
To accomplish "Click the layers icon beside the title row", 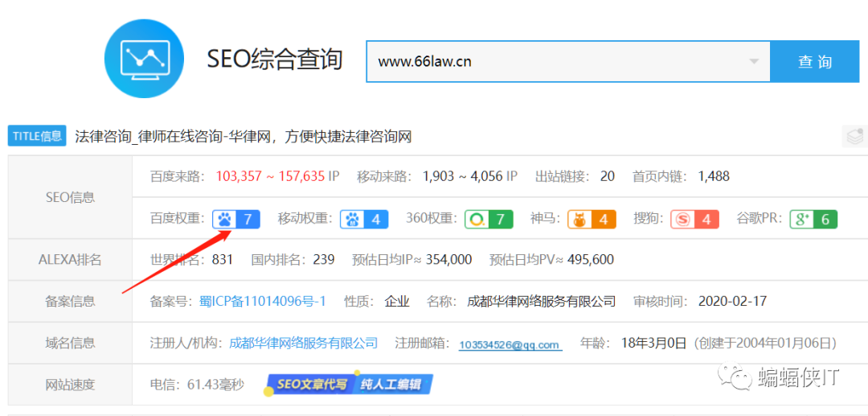I will (x=854, y=136).
